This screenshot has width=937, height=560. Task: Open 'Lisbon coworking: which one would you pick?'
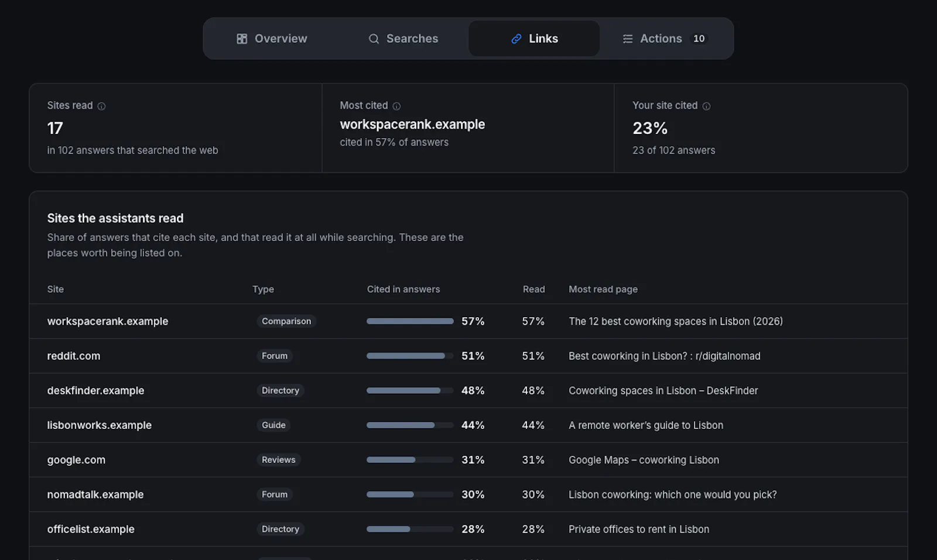coord(673,494)
